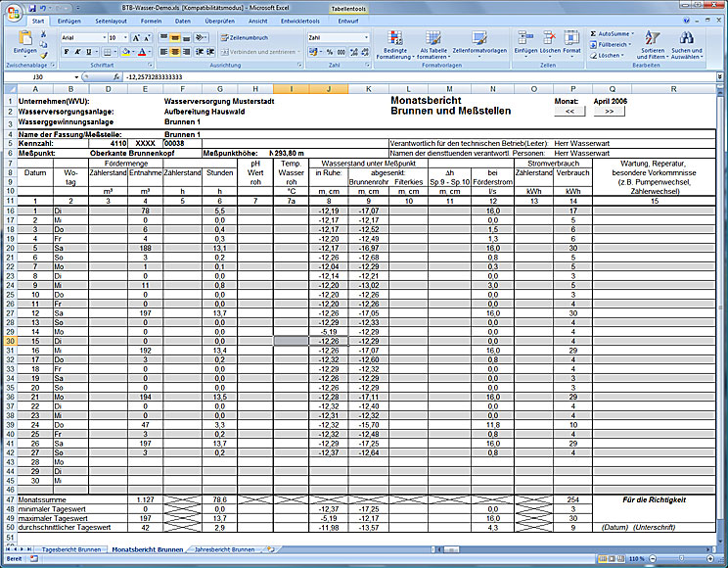The image size is (728, 568).
Task: Increase font size
Action: (136, 37)
